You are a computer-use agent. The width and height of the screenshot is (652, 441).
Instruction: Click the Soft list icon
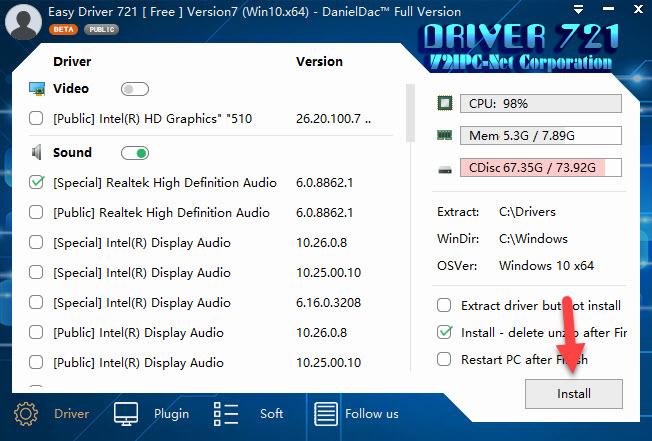pos(226,414)
